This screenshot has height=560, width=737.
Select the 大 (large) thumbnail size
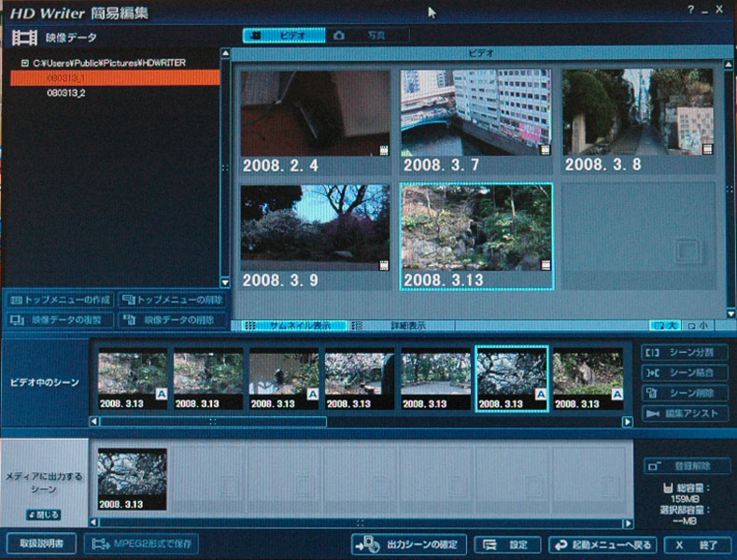[664, 326]
